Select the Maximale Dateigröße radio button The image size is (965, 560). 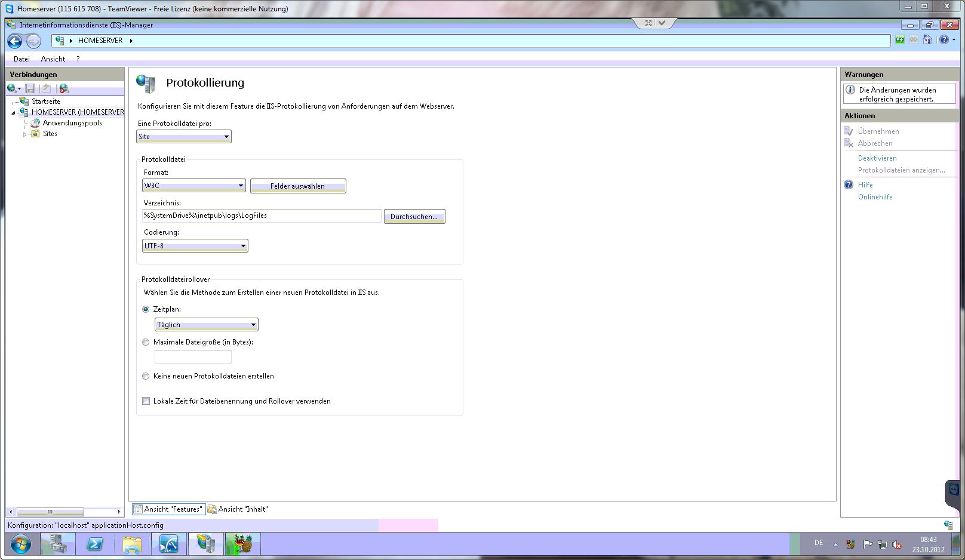[146, 342]
